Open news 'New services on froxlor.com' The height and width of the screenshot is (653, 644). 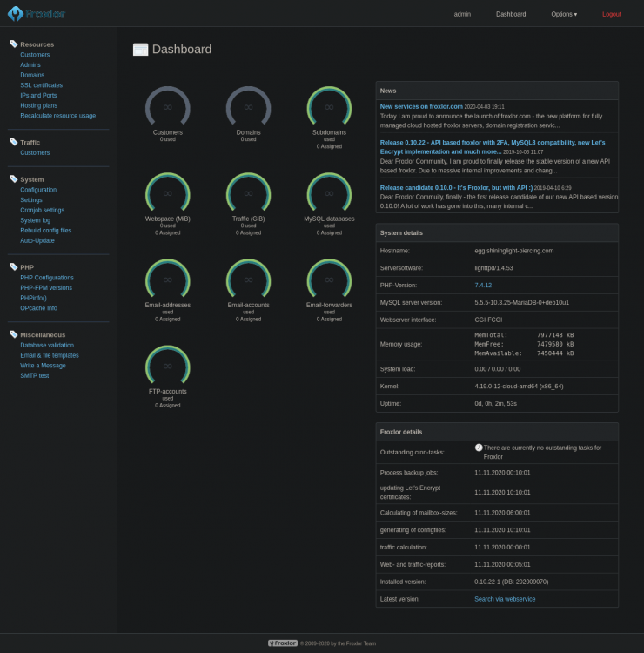pos(421,106)
